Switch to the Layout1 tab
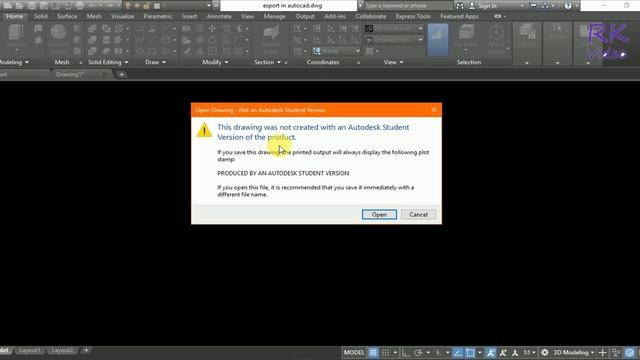This screenshot has height=360, width=640. pyautogui.click(x=29, y=350)
